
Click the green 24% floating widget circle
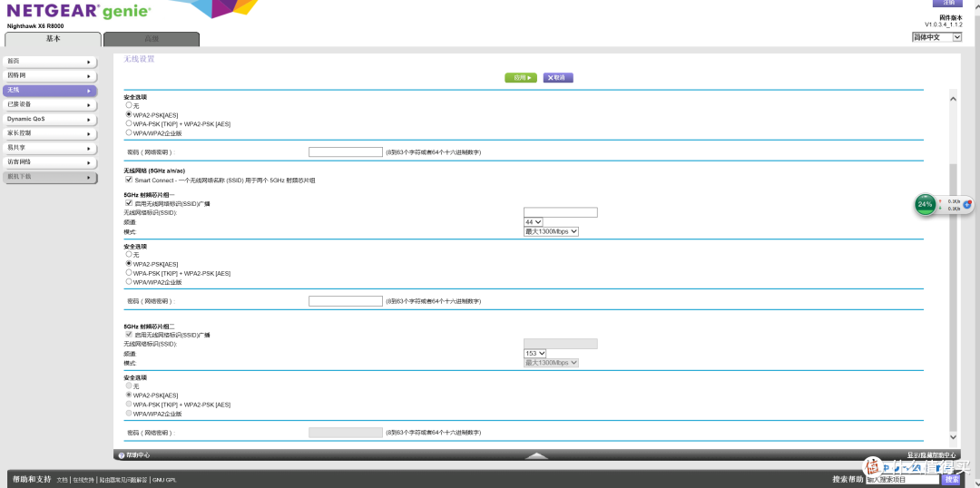(x=925, y=204)
